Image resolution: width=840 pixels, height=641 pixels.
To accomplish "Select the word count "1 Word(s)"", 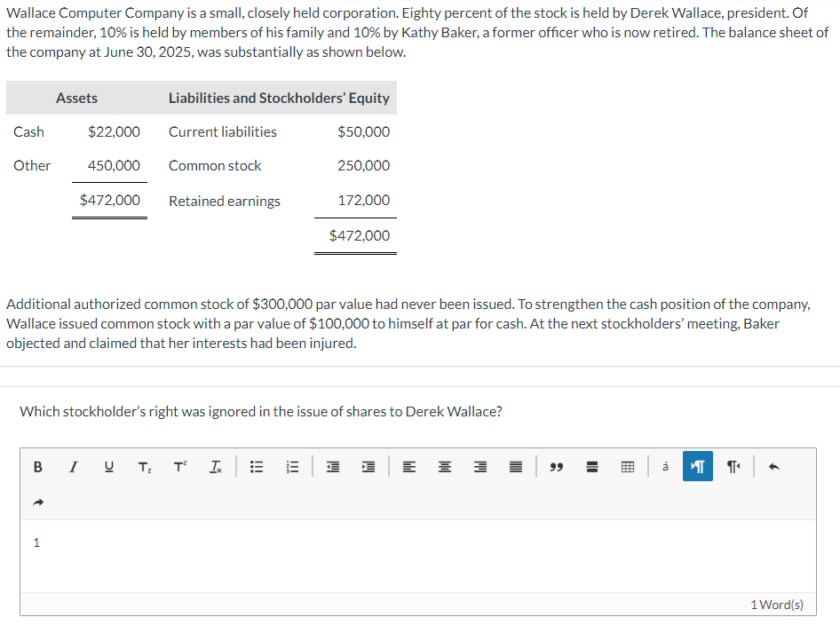I will (x=777, y=605).
